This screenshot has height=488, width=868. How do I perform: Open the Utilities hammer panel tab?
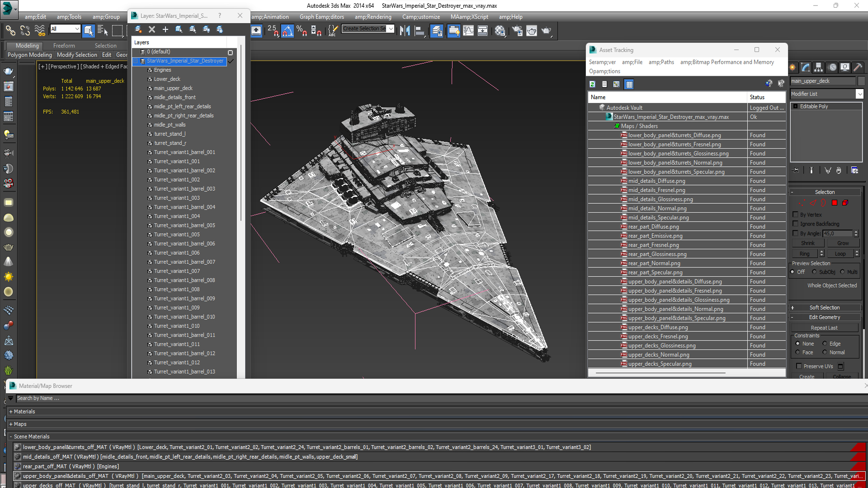(x=858, y=67)
